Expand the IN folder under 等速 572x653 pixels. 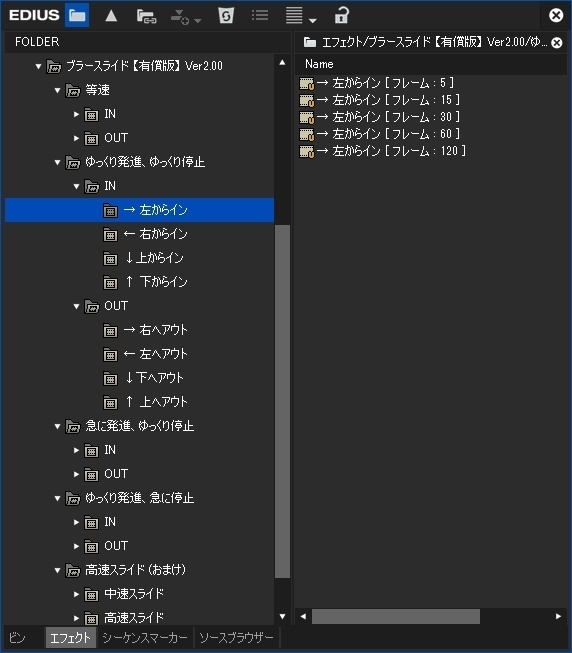tap(76, 114)
